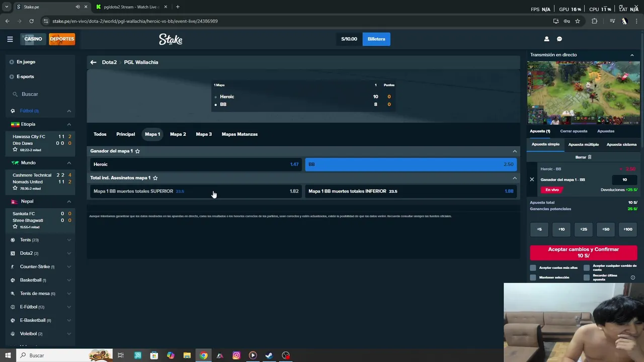
Task: Click the live stream video thumbnail
Action: point(584,93)
